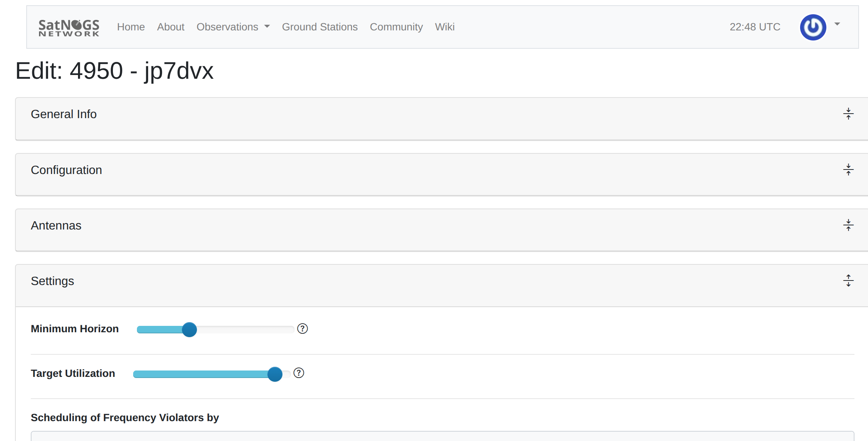Expand General Info with its collapse icon
Viewport: 868px width, 441px height.
click(848, 114)
